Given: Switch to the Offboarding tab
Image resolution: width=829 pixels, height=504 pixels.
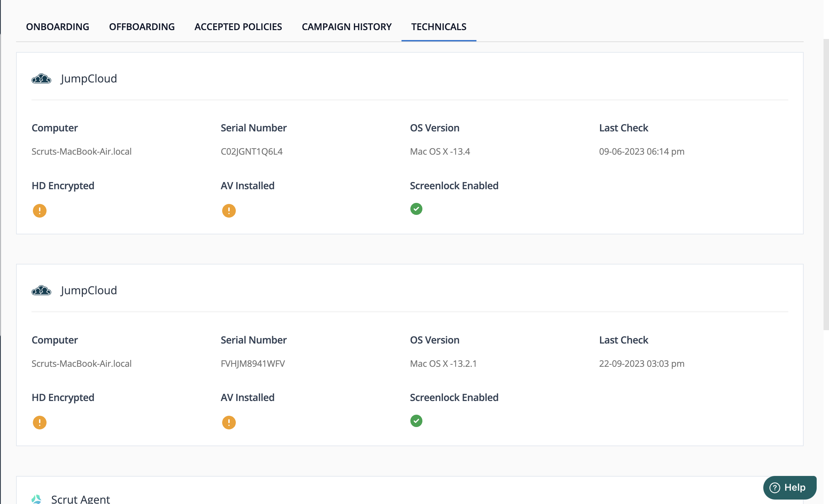Looking at the screenshot, I should (x=142, y=27).
